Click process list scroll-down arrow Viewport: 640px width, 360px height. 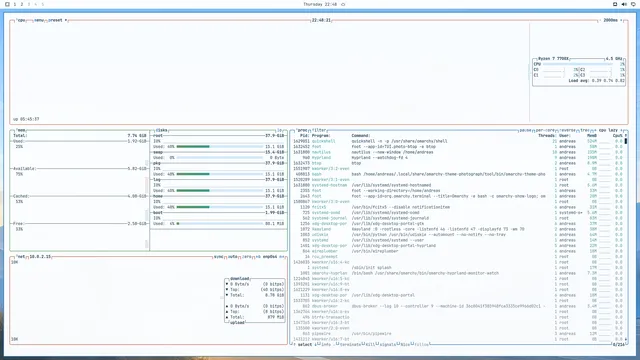click(626, 339)
